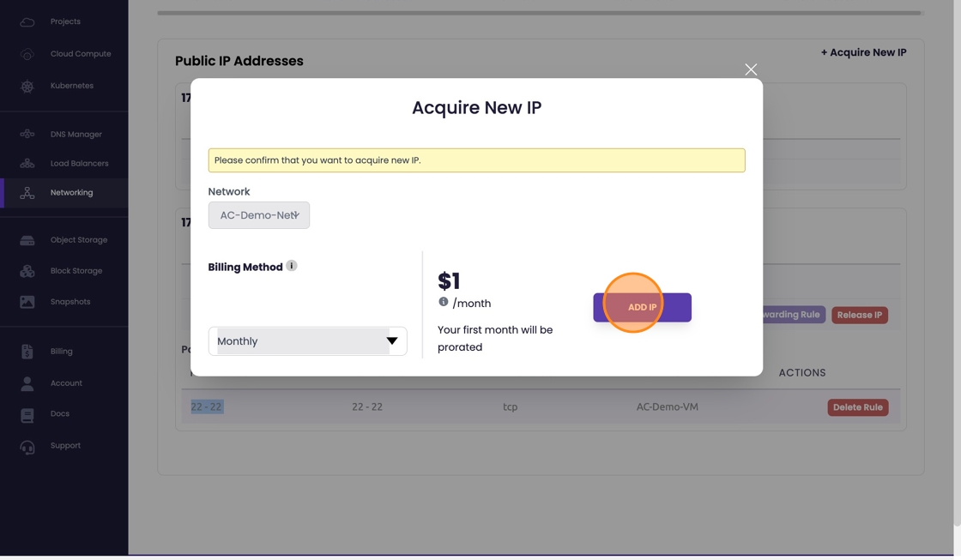The image size is (961, 560).
Task: Click the Object Storage icon
Action: point(27,240)
